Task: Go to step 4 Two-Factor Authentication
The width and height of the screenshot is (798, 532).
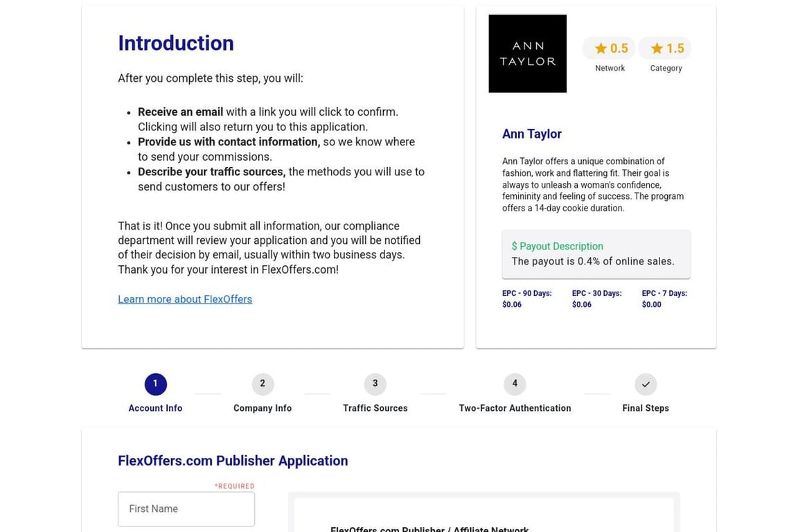Action: pyautogui.click(x=515, y=393)
